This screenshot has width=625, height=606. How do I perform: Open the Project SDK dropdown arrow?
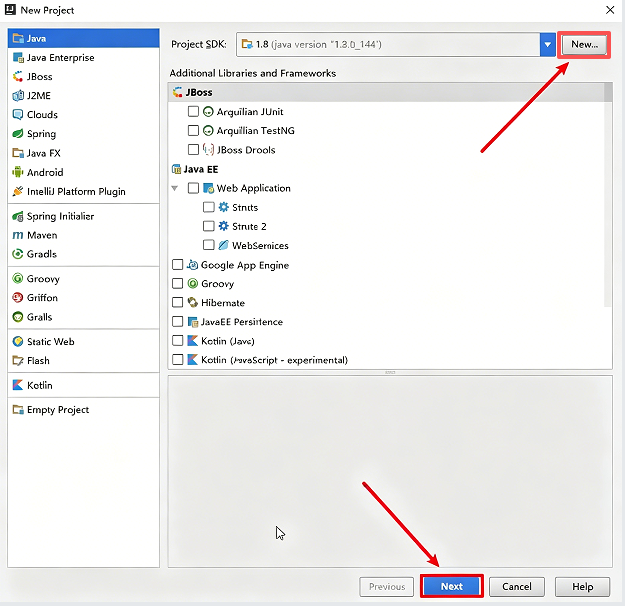(x=548, y=44)
